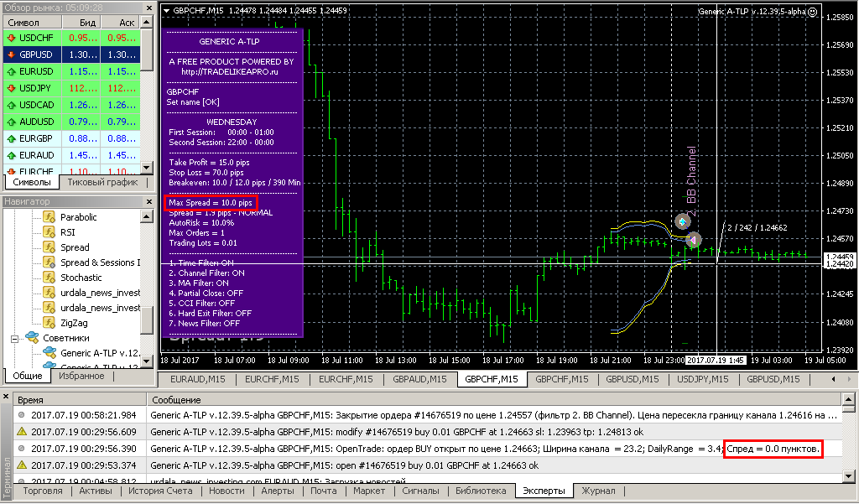Viewport: 859px width, 504px height.
Task: Close the terminal panel
Action: tap(6, 396)
